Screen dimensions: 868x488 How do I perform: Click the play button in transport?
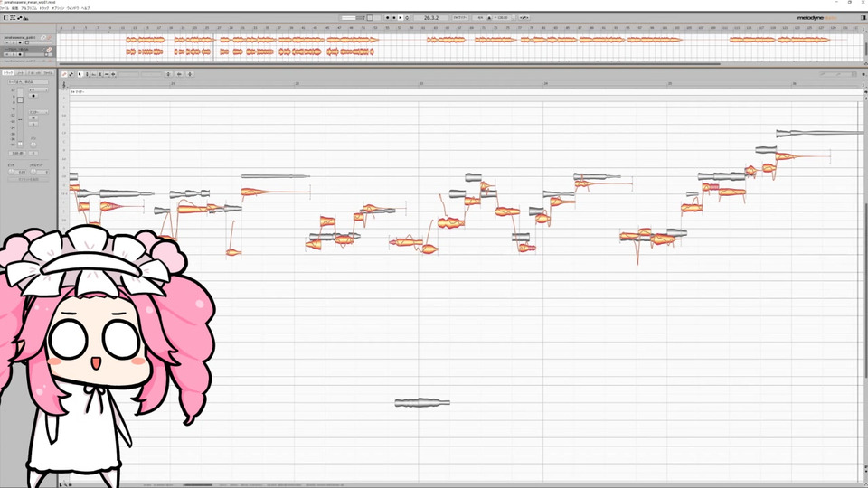pos(401,18)
